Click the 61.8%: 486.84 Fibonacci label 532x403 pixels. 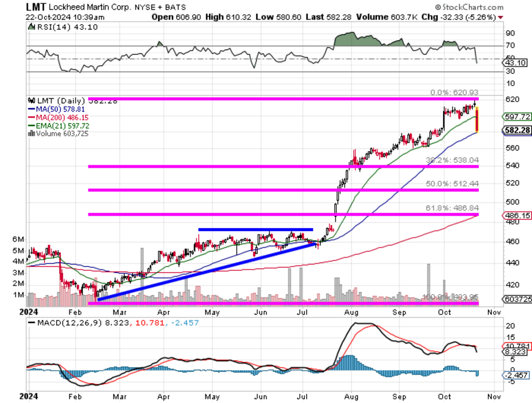(x=452, y=207)
